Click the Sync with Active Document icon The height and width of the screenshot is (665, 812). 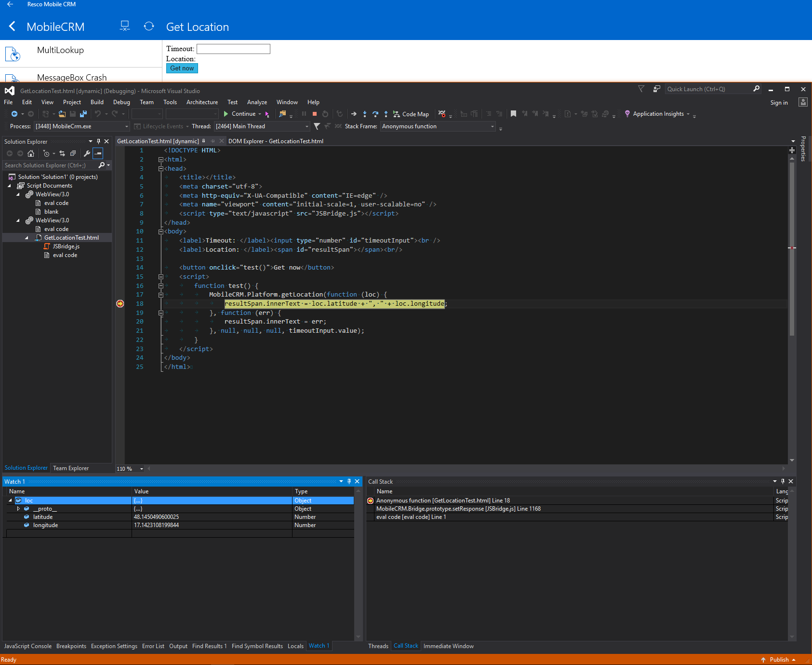[62, 154]
